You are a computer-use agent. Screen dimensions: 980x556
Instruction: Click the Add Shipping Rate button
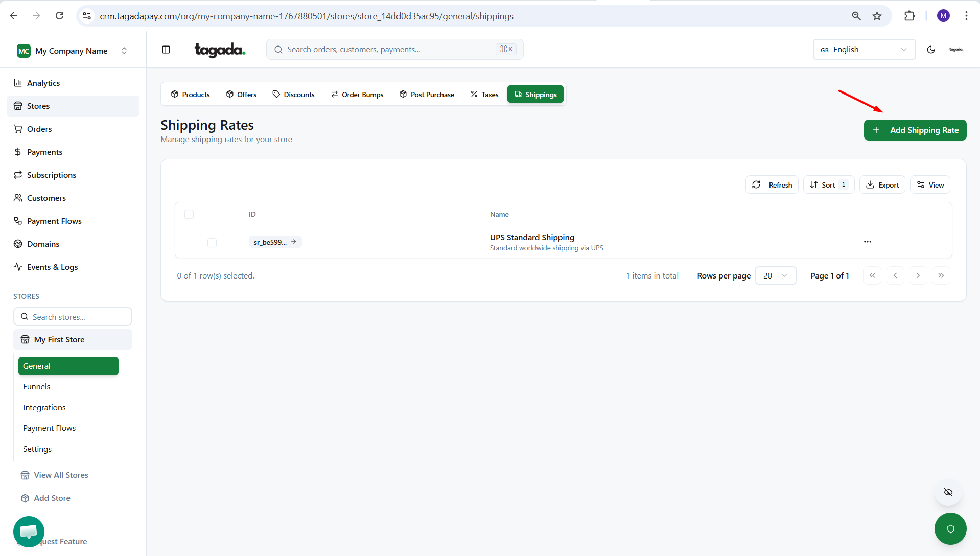click(x=915, y=130)
